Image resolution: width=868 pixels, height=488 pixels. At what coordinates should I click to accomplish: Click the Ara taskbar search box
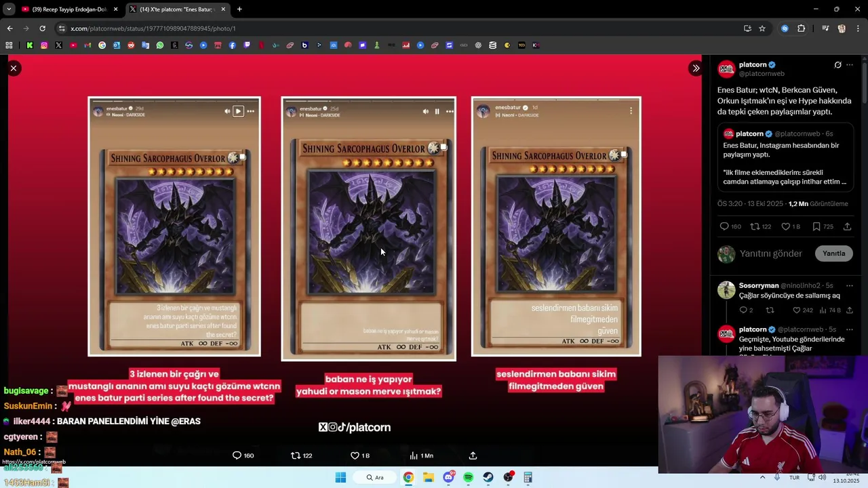376,478
